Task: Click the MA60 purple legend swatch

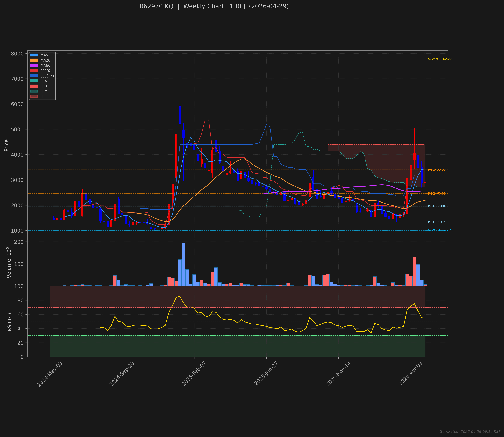Action: coord(34,65)
